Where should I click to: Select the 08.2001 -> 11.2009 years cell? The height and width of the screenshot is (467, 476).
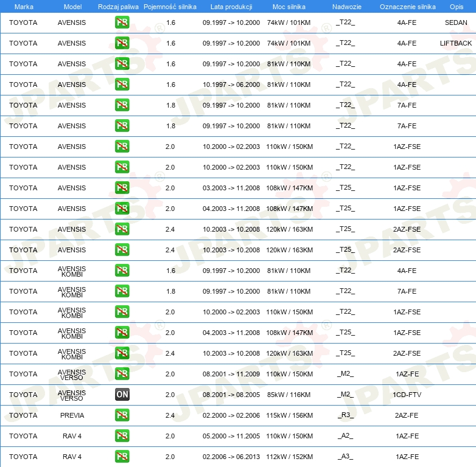pos(231,374)
